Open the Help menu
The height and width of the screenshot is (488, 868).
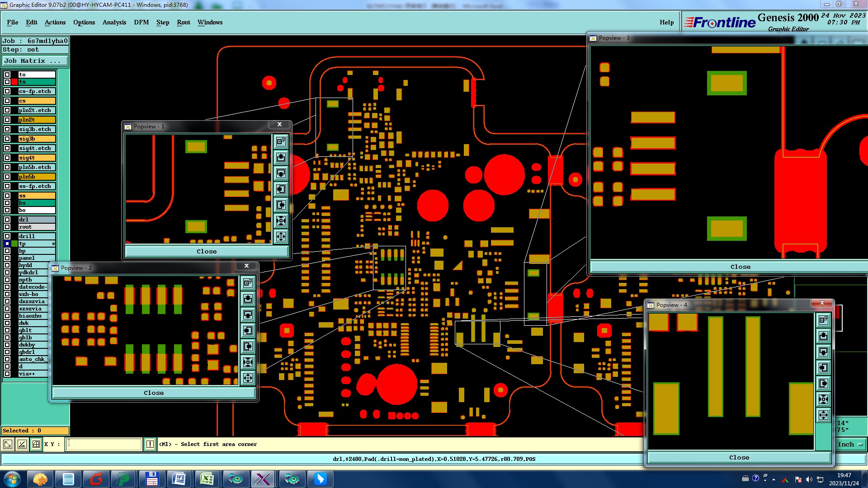point(666,22)
